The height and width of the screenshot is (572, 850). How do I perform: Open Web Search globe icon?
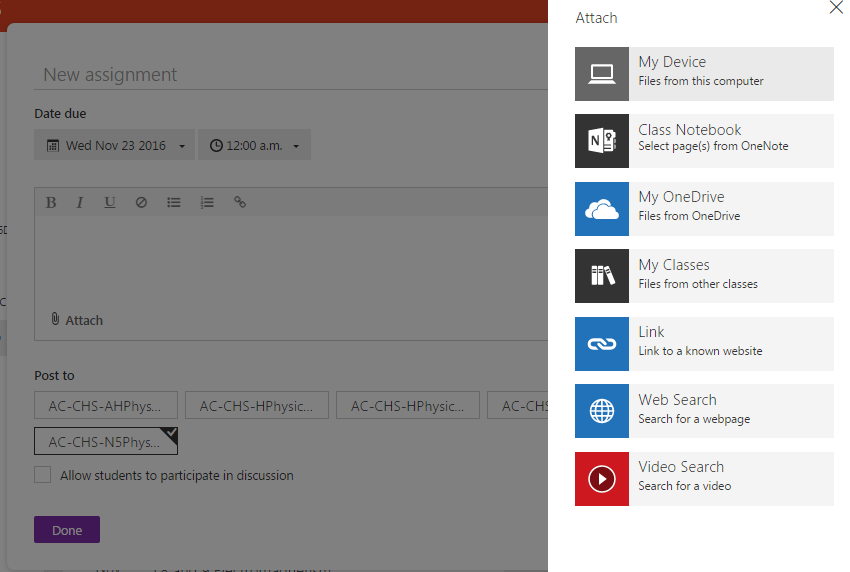[x=602, y=411]
